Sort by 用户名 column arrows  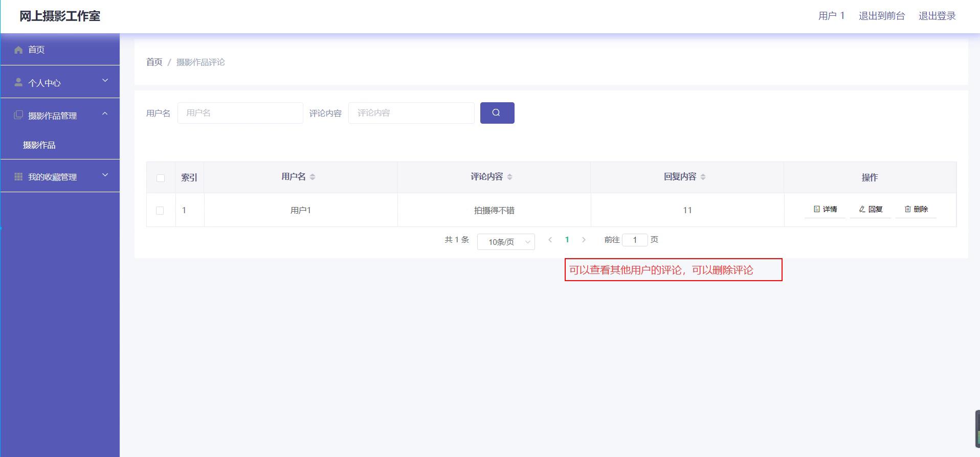313,177
